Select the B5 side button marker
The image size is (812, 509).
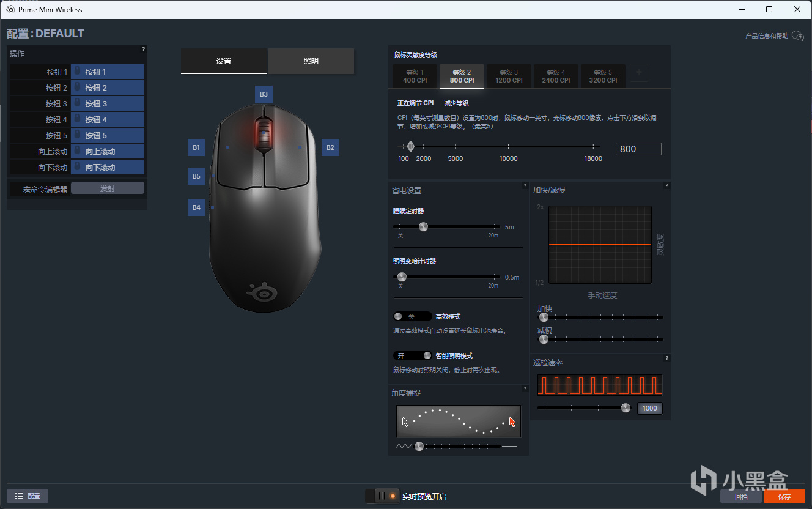click(x=196, y=176)
